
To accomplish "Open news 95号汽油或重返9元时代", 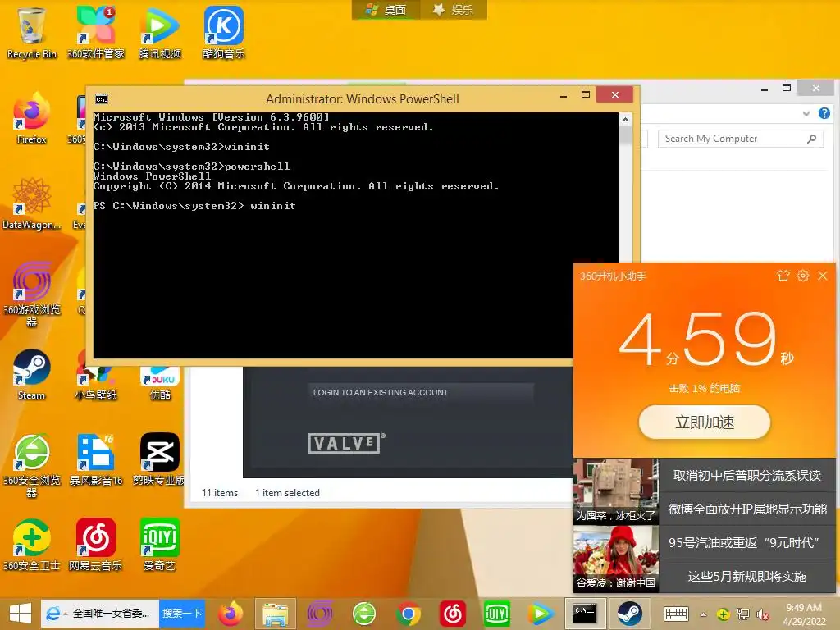I will pyautogui.click(x=746, y=543).
